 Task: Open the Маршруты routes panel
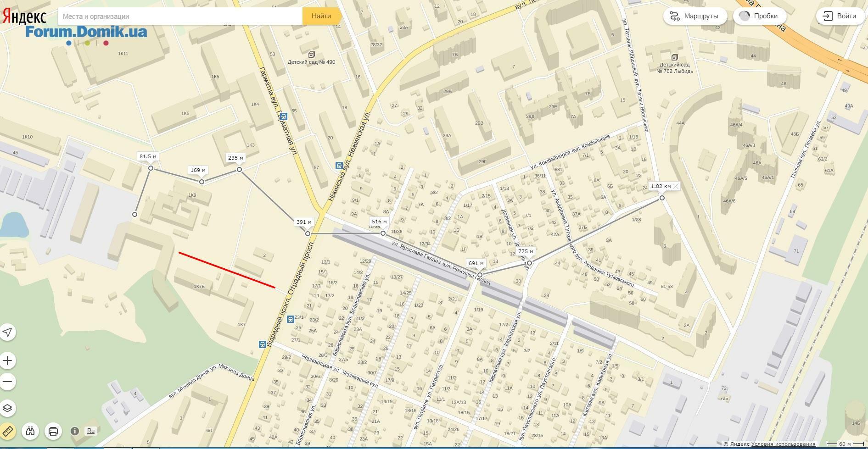[x=695, y=16]
